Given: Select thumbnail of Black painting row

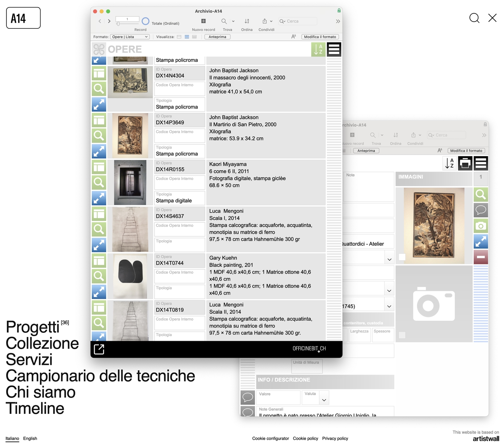Looking at the screenshot, I should (x=130, y=276).
